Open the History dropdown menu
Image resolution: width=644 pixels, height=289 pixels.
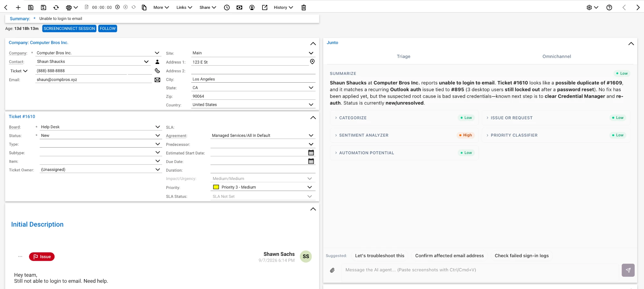coord(283,7)
